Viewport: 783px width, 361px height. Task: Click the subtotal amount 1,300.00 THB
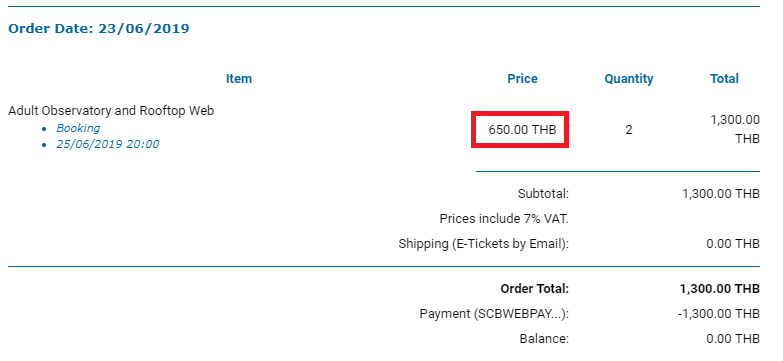click(721, 194)
